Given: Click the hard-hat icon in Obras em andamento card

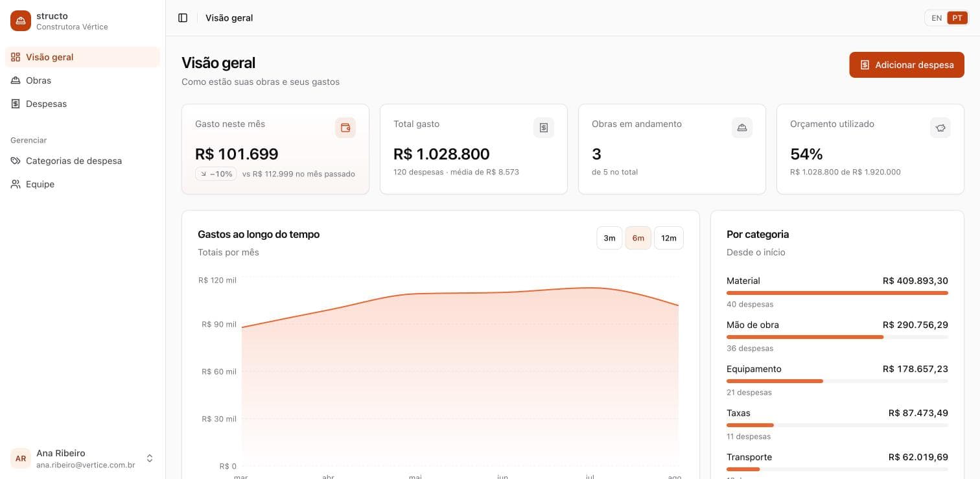Looking at the screenshot, I should (x=742, y=128).
